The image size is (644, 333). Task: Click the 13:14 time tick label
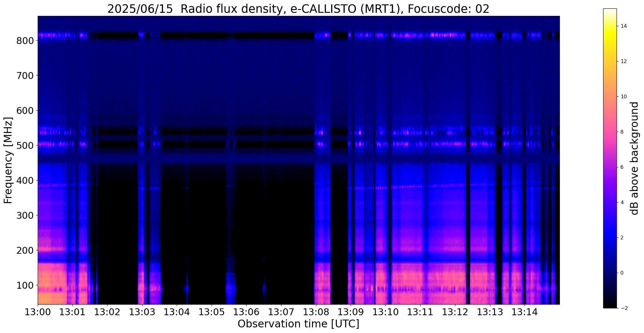pyautogui.click(x=525, y=312)
